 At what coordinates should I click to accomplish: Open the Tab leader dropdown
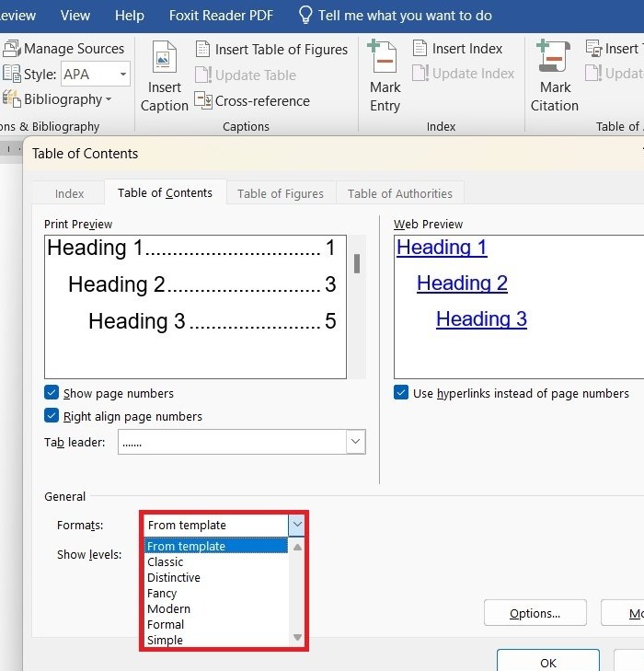pos(355,442)
